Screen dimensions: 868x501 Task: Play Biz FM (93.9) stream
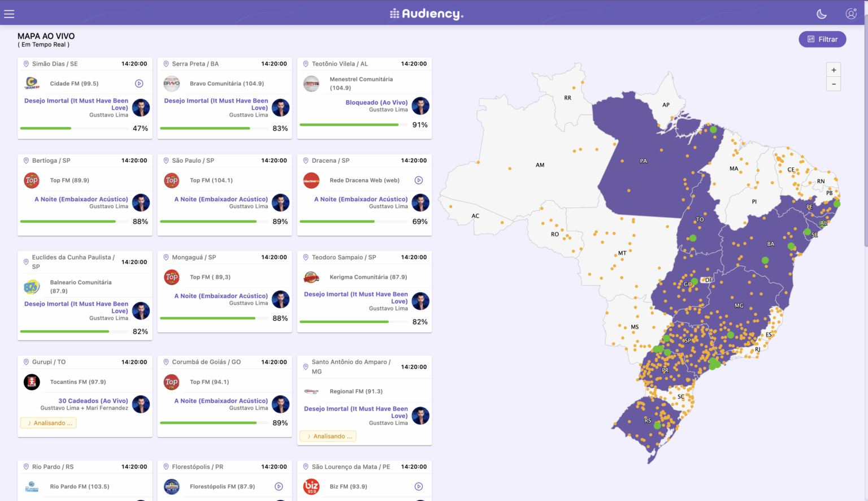pos(419,486)
